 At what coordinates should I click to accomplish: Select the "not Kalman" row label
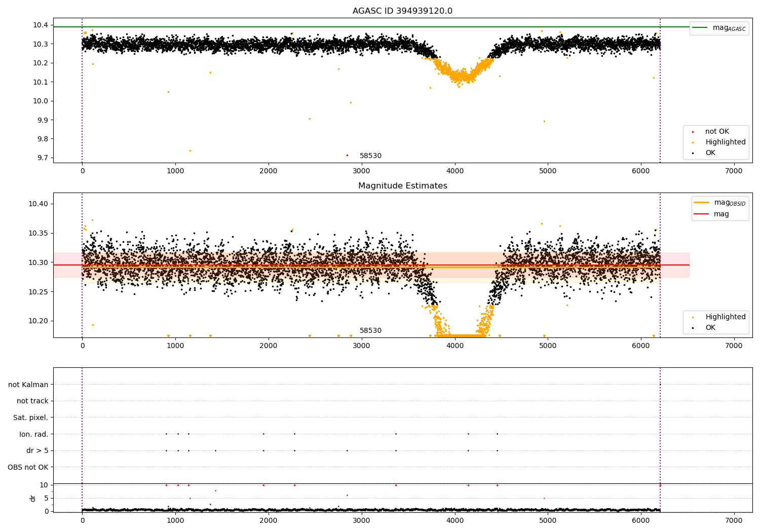pyautogui.click(x=28, y=385)
